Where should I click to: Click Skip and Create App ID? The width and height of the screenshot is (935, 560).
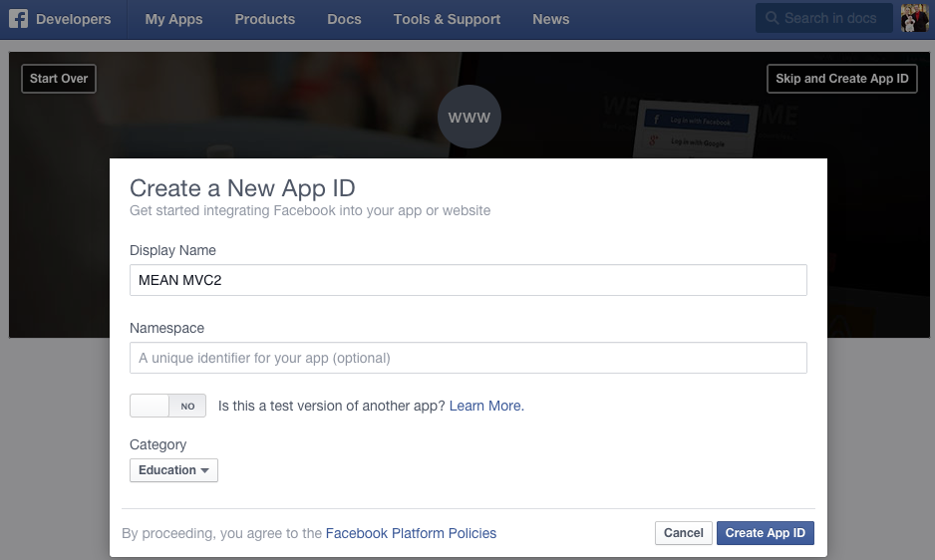(x=842, y=79)
